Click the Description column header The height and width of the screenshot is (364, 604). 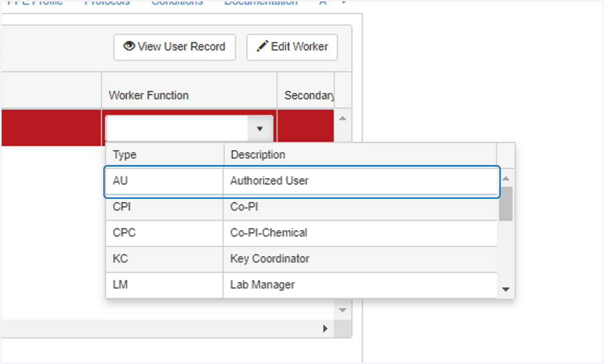tap(360, 155)
